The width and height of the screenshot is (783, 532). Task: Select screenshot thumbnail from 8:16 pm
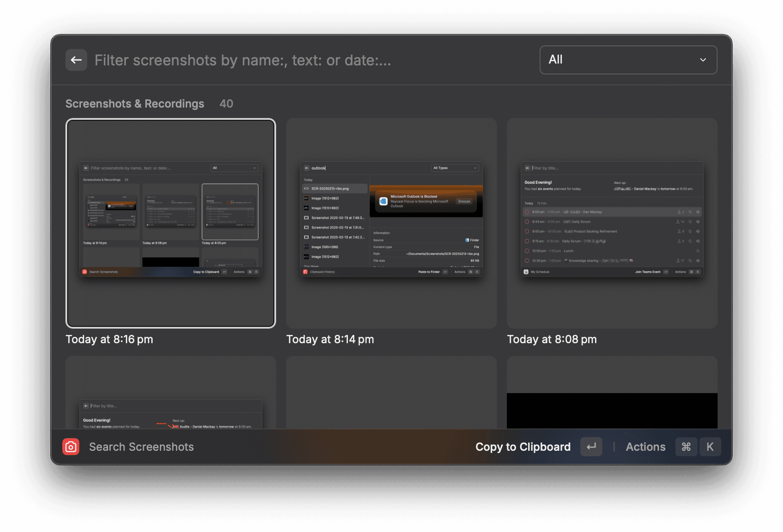171,223
